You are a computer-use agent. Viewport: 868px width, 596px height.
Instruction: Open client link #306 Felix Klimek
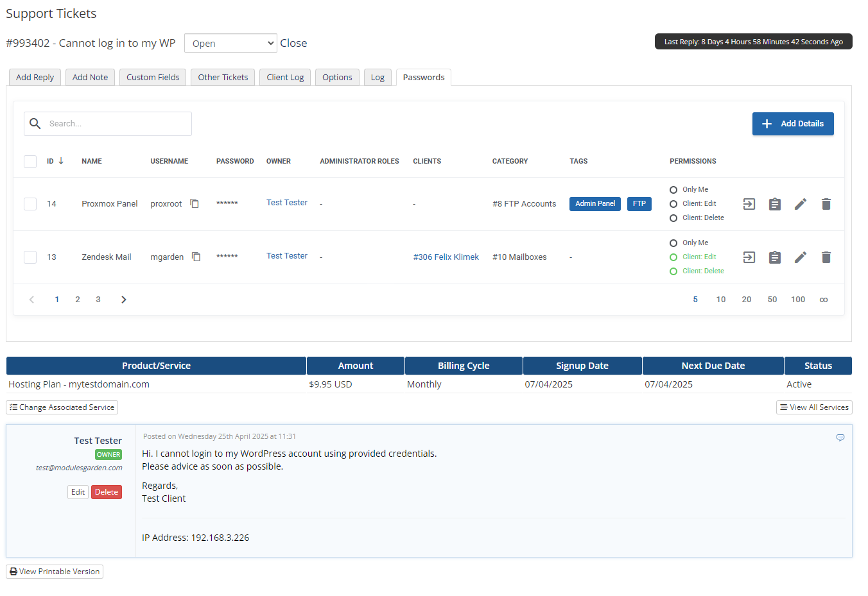click(x=446, y=257)
